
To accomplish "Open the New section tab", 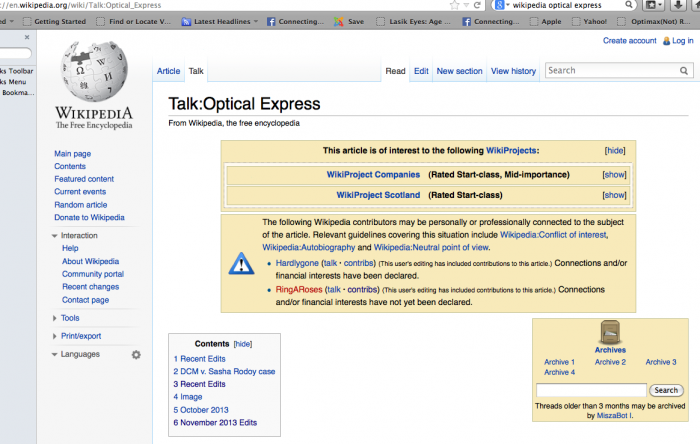I will pyautogui.click(x=459, y=71).
